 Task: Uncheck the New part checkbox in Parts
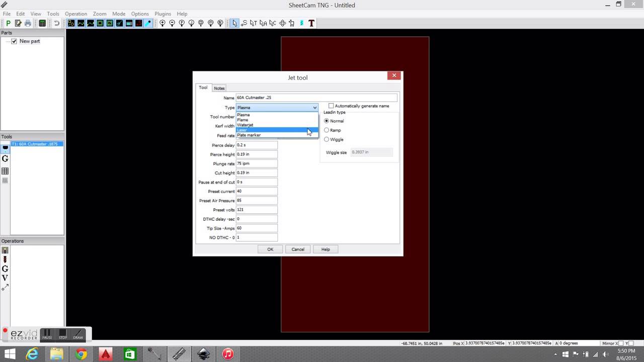tap(14, 41)
